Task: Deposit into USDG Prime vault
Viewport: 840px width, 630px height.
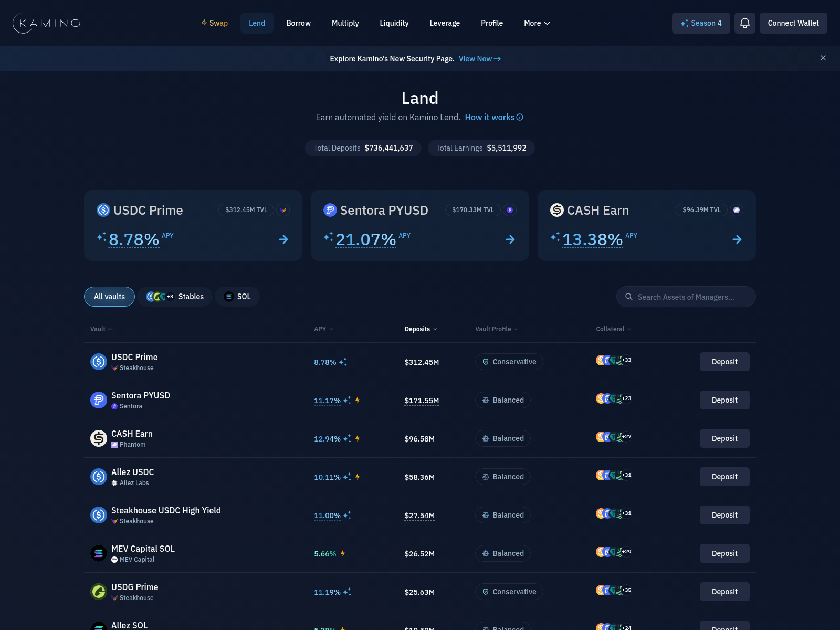Action: pos(724,592)
